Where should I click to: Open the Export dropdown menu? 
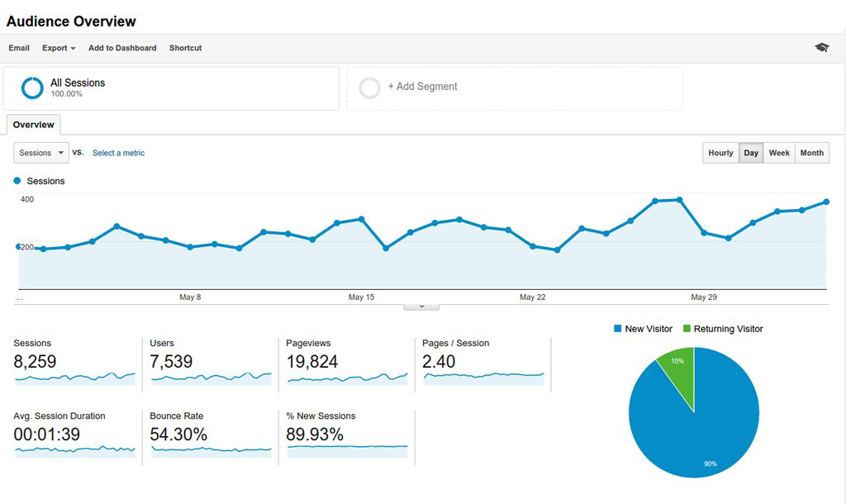pyautogui.click(x=59, y=48)
